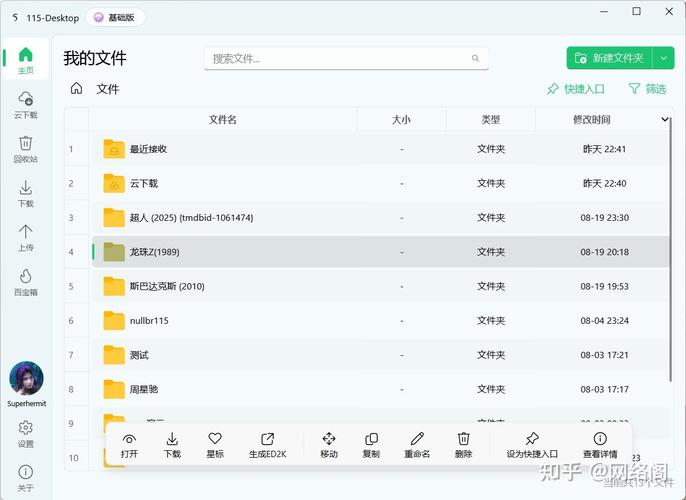
Task: Generate link via 生成ED2K icon
Action: 267,439
